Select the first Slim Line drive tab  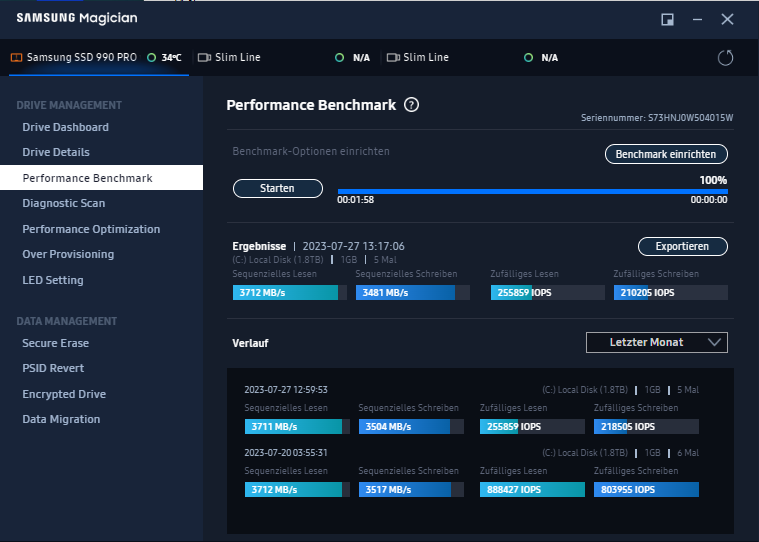[x=285, y=58]
